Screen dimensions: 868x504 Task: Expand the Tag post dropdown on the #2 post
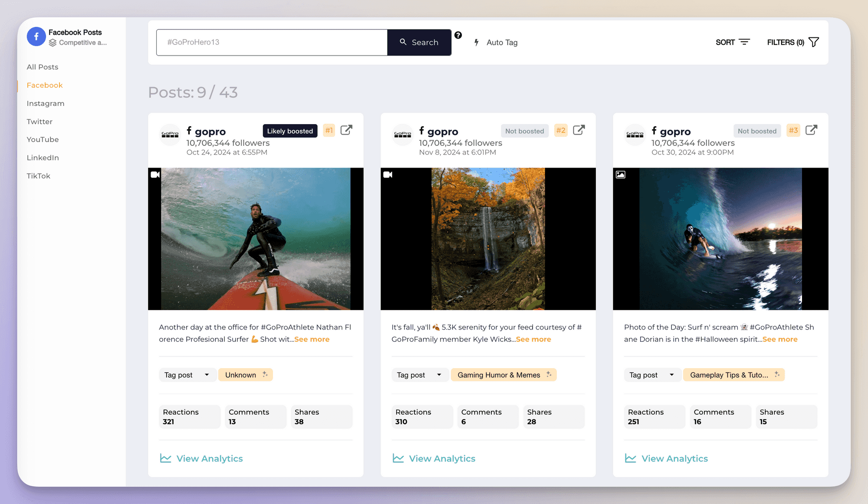(420, 375)
